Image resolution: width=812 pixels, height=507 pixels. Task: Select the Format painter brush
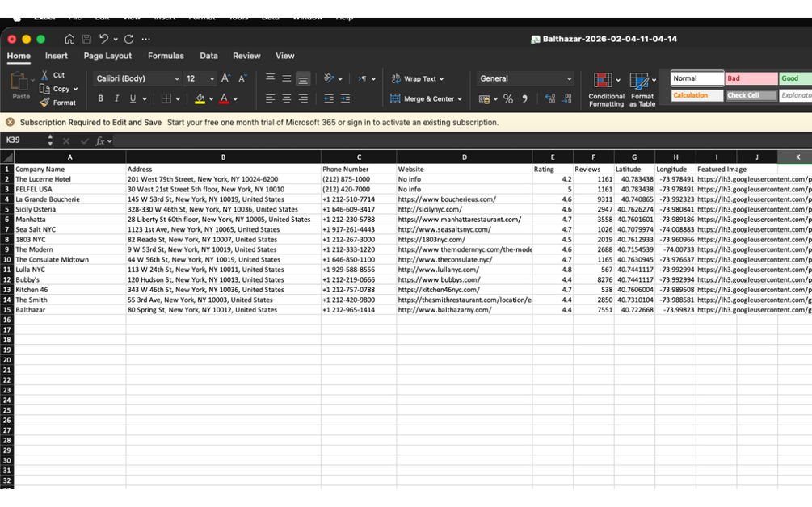[x=44, y=103]
